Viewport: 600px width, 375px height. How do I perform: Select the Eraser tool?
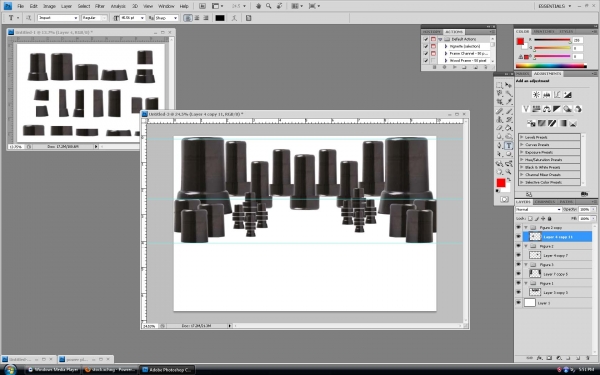[x=499, y=128]
